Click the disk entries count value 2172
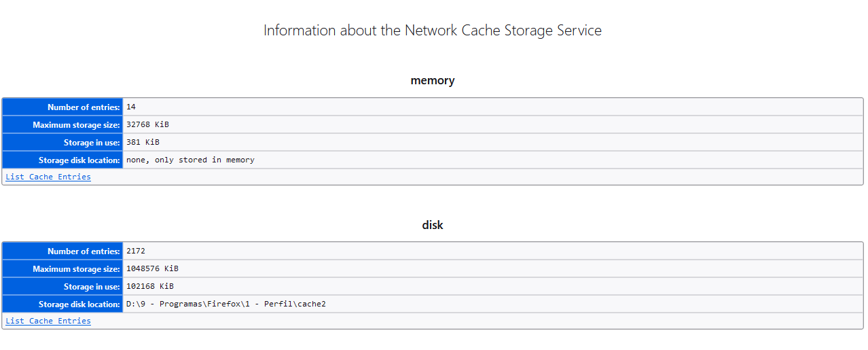The image size is (868, 350). [136, 251]
